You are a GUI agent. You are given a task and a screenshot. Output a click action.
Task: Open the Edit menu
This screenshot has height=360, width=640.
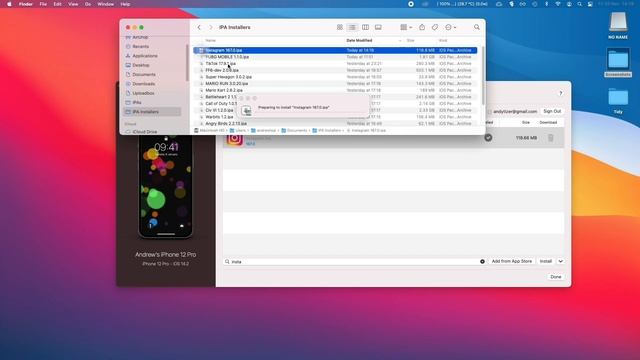pyautogui.click(x=57, y=4)
